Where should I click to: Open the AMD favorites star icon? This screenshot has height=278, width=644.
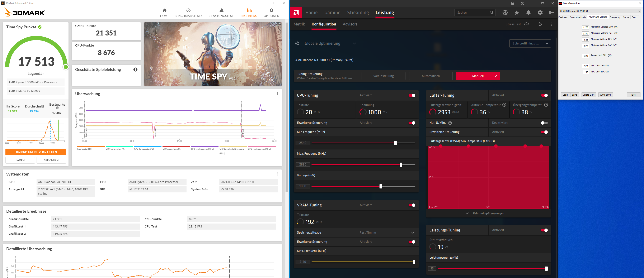(517, 13)
